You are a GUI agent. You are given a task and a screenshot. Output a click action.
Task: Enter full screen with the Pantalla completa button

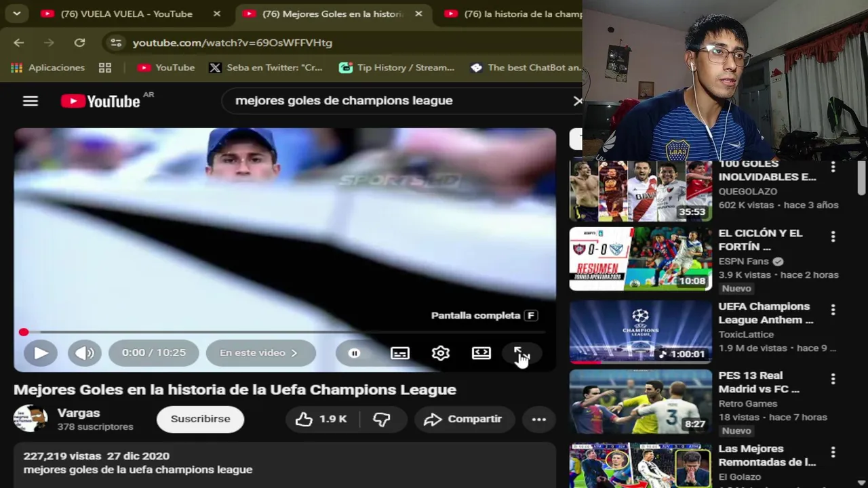click(521, 353)
